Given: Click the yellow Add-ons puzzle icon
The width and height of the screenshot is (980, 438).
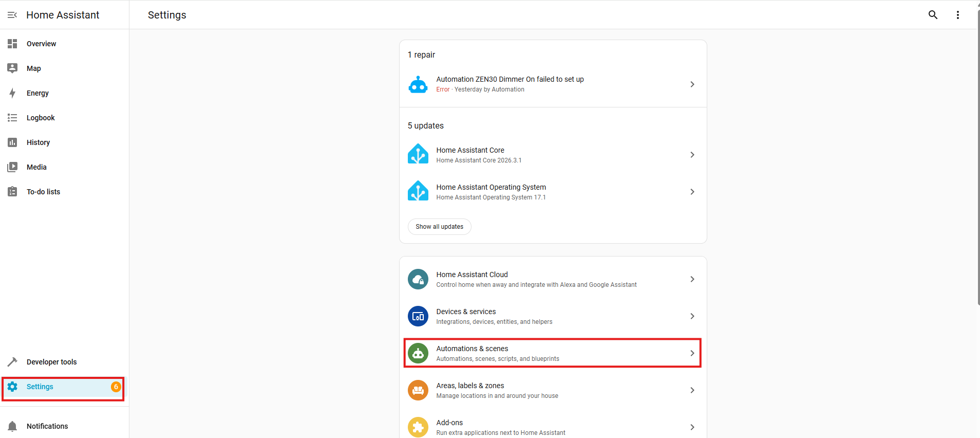Looking at the screenshot, I should (418, 427).
